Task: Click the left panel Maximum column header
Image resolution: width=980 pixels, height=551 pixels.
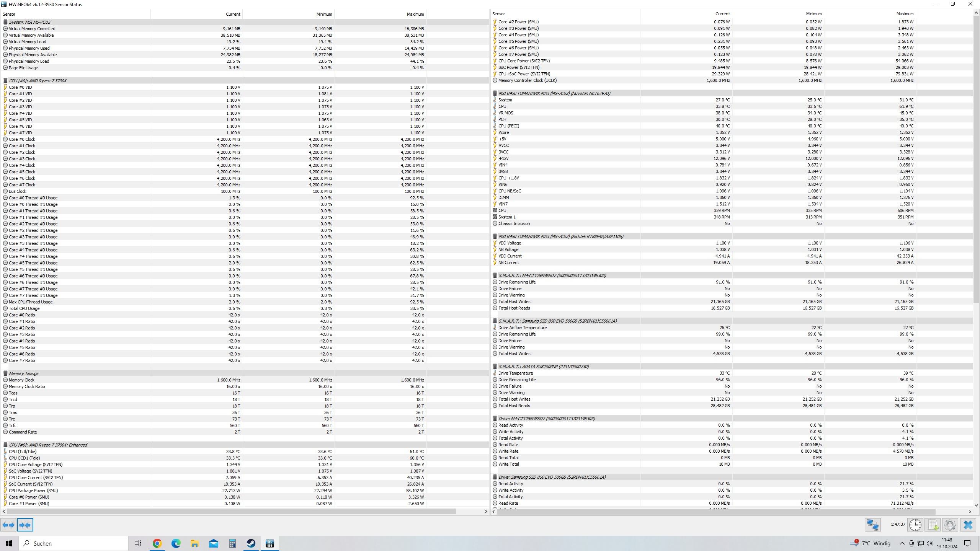Action: (x=381, y=14)
